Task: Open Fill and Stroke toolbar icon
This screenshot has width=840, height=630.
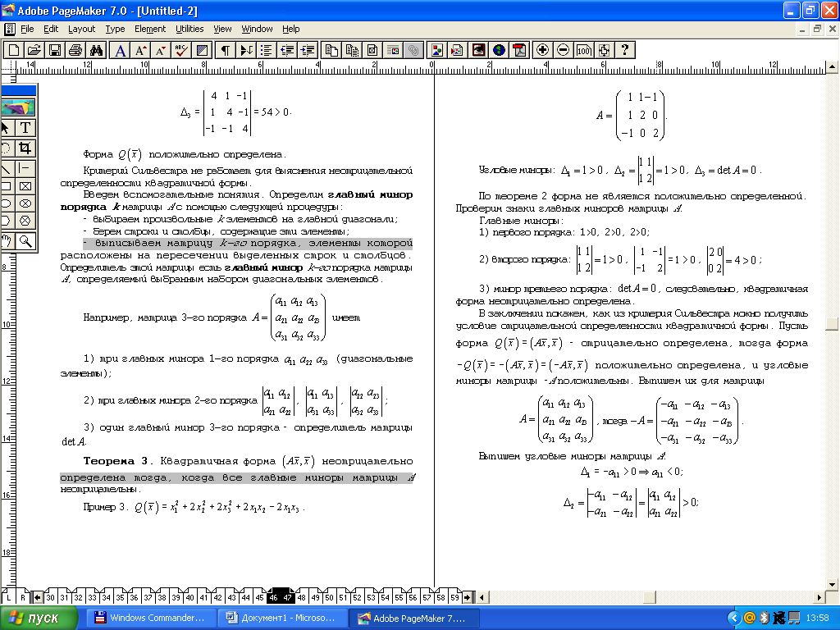Action: coord(202,50)
